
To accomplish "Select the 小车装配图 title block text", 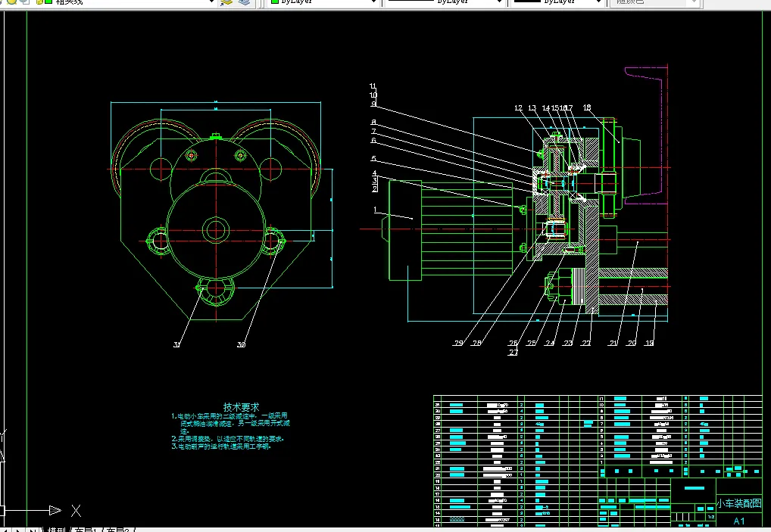I will (x=738, y=503).
